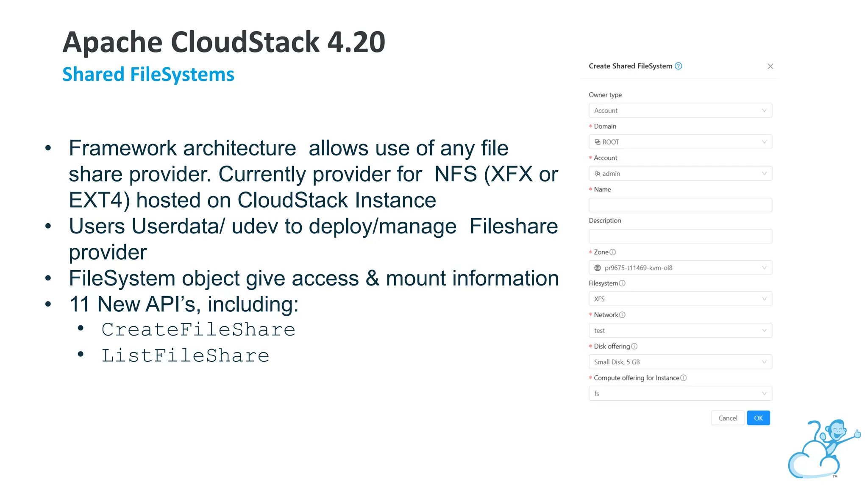Click the admin user icon
Screen dimensions: 868x488
pyautogui.click(x=597, y=174)
